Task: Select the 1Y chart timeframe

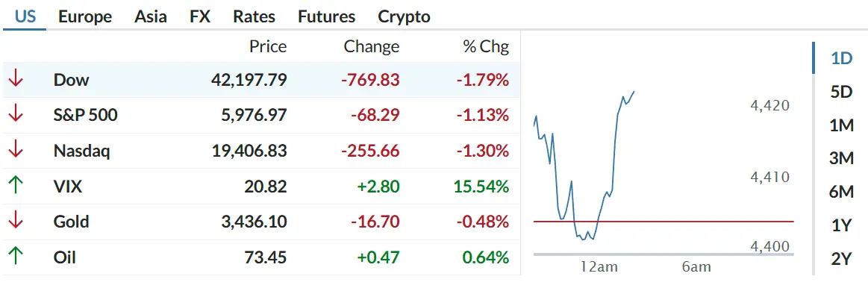Action: click(841, 225)
